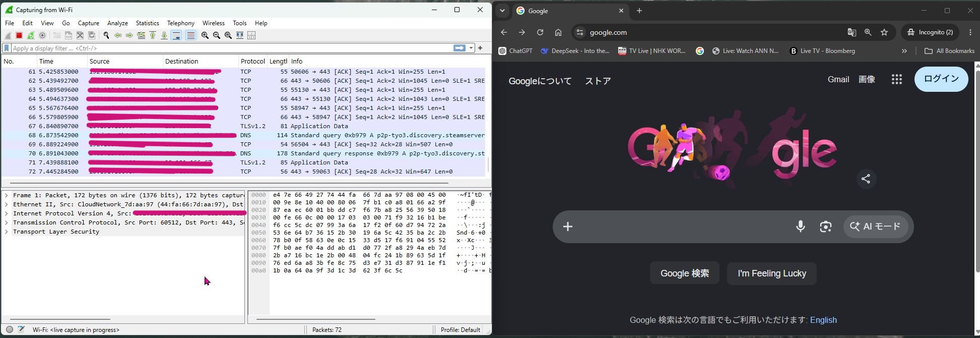Open display filter history dropdown
Viewport: 980px width, 338px height.
[471, 48]
